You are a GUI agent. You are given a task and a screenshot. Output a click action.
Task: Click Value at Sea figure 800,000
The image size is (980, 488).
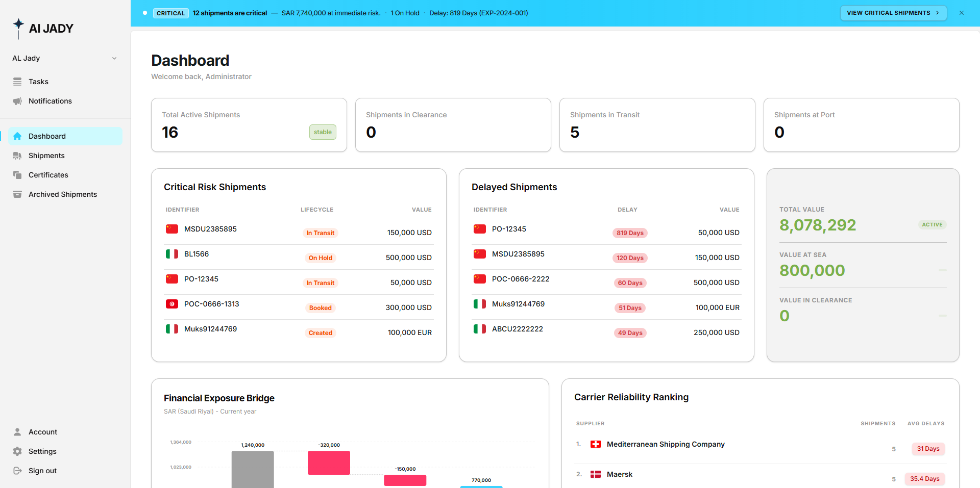pyautogui.click(x=812, y=270)
